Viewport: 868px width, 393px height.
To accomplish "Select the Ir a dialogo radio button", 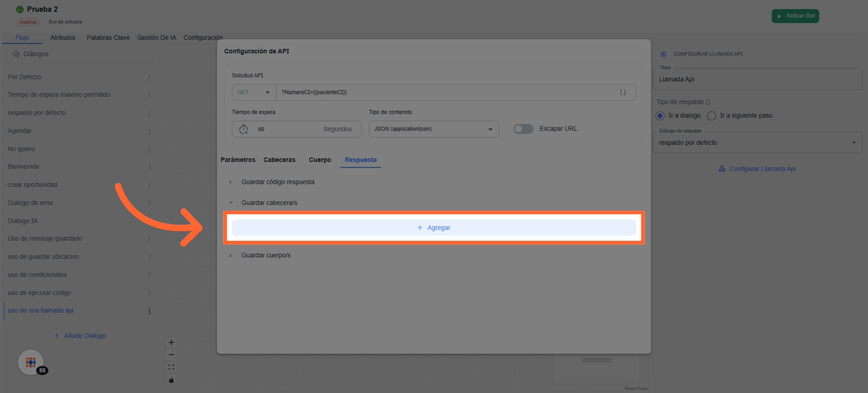I will pos(660,115).
